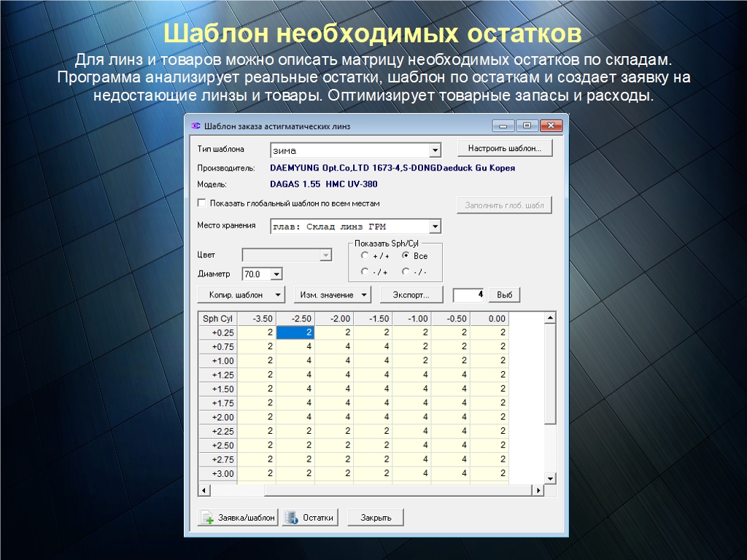This screenshot has height=560, width=747.
Task: Select the '+ / +' Sph/Cyl radio button
Action: point(365,256)
